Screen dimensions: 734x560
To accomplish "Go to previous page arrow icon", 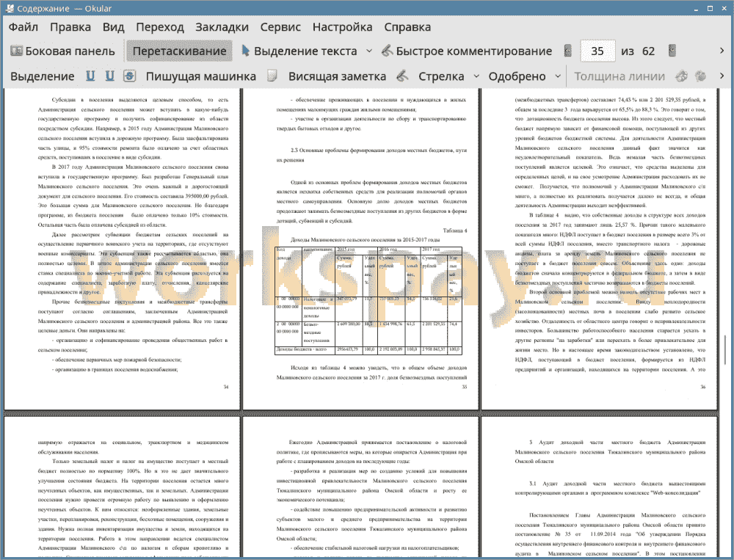I will point(568,51).
